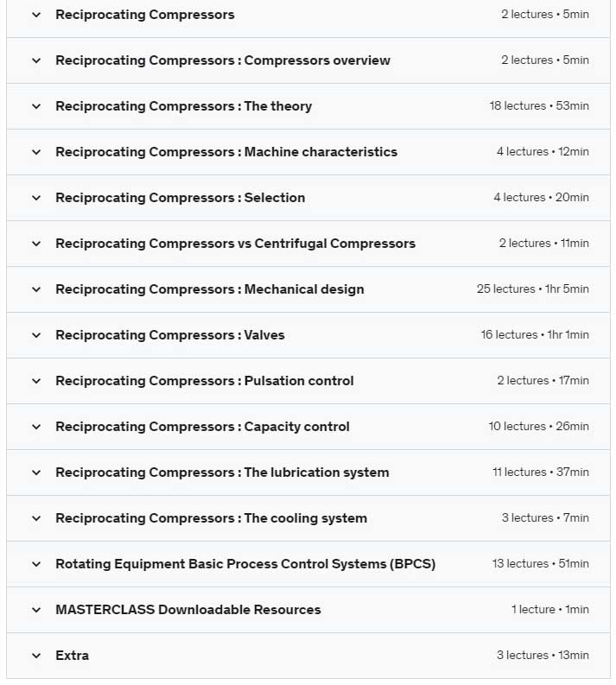Image resolution: width=616 pixels, height=685 pixels.
Task: Click the 25 lectures • 1hr 5min label
Action: (532, 289)
